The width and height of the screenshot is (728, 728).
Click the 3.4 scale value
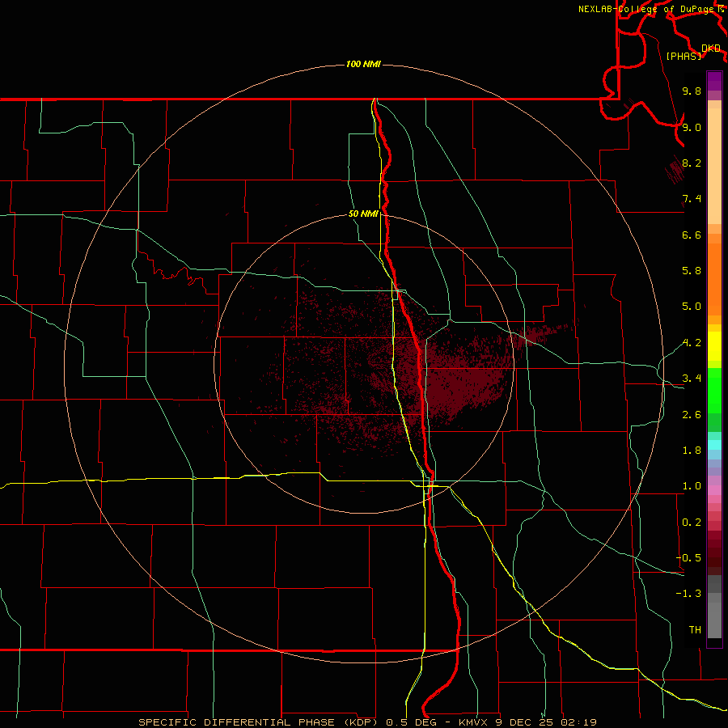(692, 379)
